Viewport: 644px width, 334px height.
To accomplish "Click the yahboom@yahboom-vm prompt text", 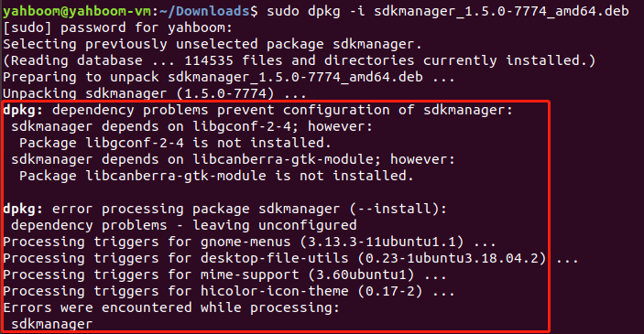I will pyautogui.click(x=77, y=11).
